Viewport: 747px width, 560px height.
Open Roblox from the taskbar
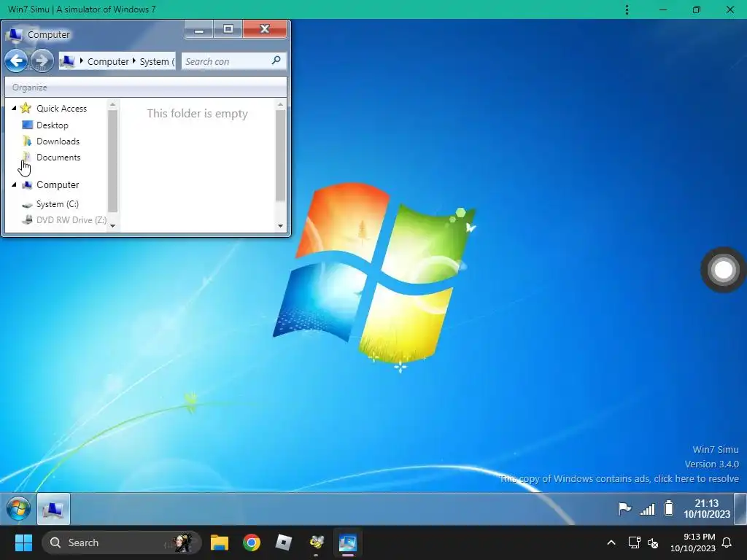click(284, 542)
